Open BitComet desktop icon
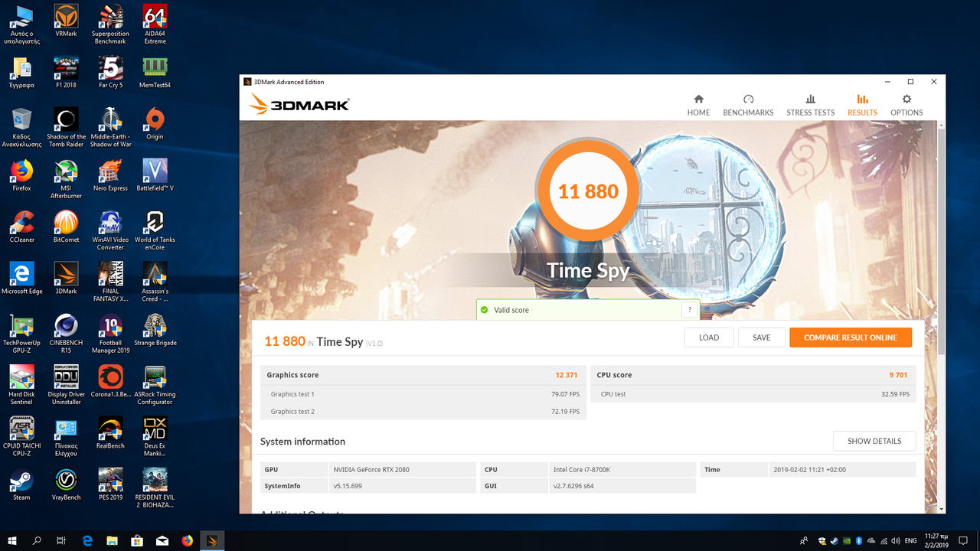 pyautogui.click(x=66, y=227)
